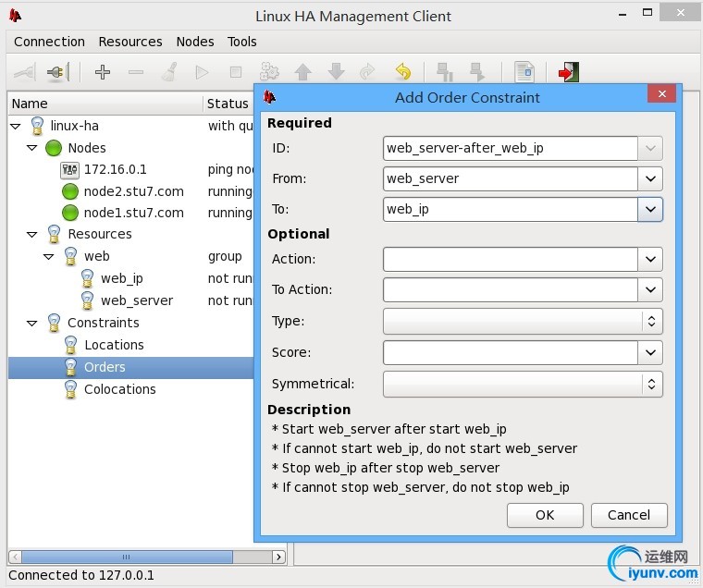Open the Resources menu
The image size is (703, 588).
pos(130,42)
